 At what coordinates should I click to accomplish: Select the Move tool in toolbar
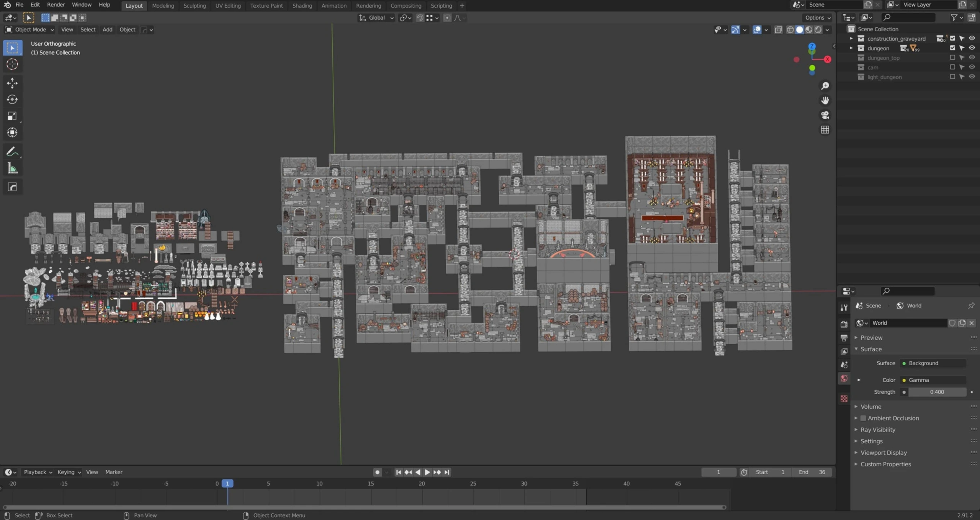[x=12, y=83]
